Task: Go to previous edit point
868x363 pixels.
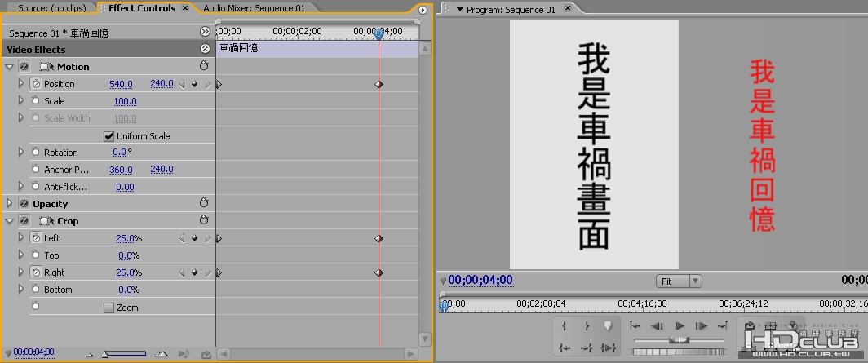Action: click(x=635, y=326)
